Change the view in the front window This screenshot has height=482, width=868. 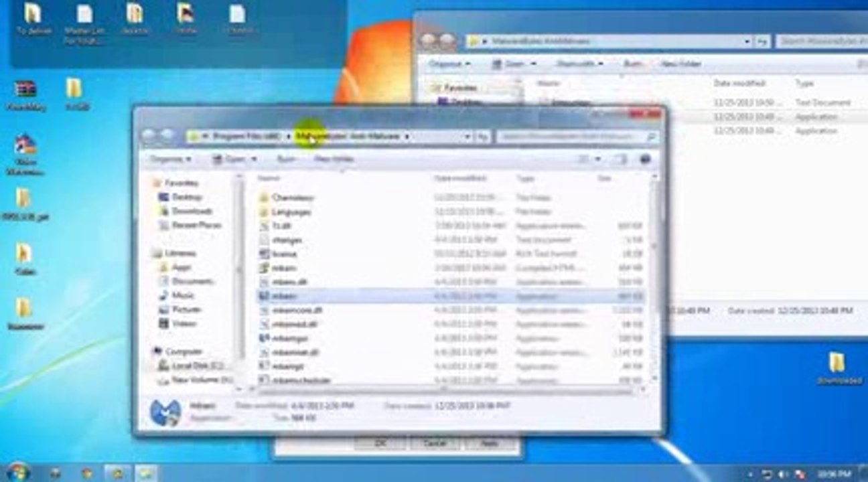point(583,159)
